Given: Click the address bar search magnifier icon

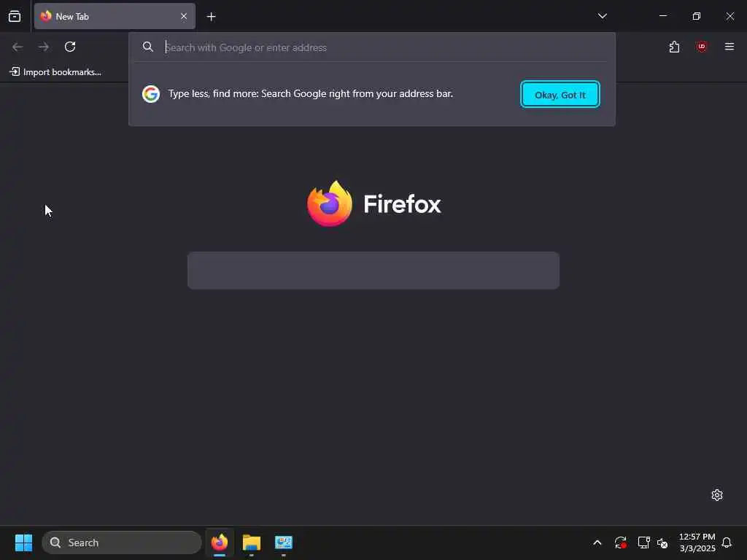Looking at the screenshot, I should point(147,47).
